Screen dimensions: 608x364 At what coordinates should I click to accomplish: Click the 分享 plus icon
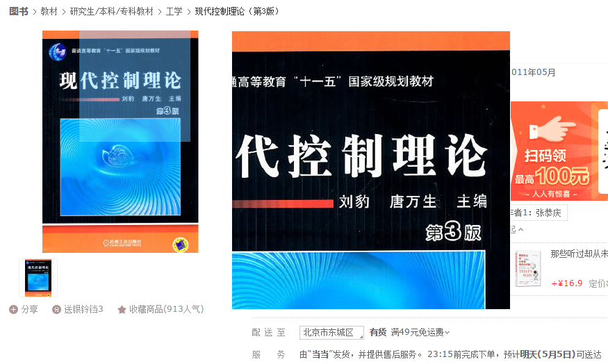coord(14,309)
